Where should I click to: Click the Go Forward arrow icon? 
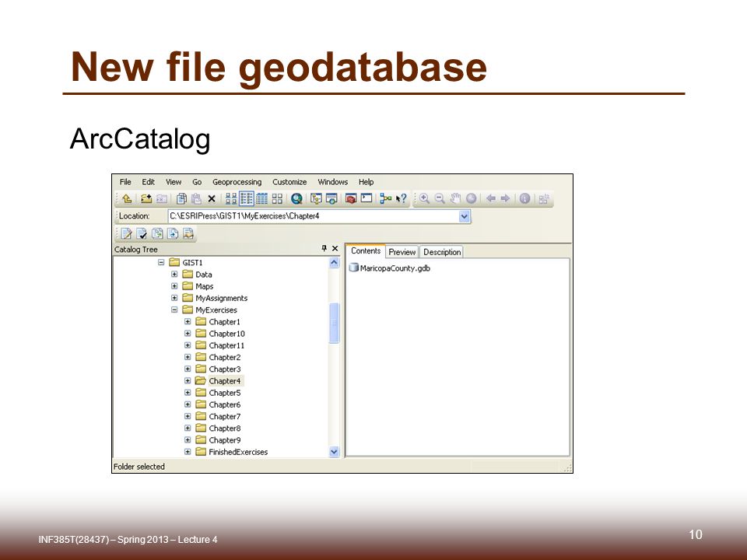pyautogui.click(x=506, y=198)
